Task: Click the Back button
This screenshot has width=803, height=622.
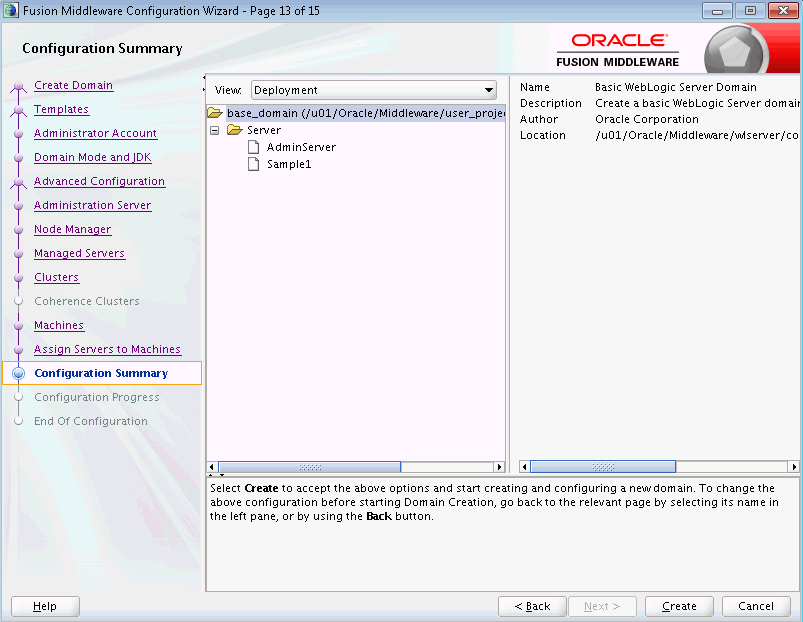Action: (532, 606)
